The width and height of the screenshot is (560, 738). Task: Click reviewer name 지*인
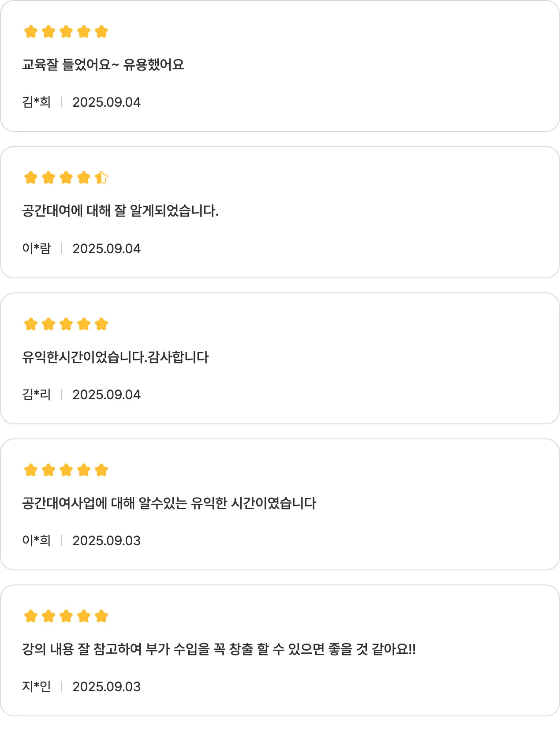pos(37,686)
